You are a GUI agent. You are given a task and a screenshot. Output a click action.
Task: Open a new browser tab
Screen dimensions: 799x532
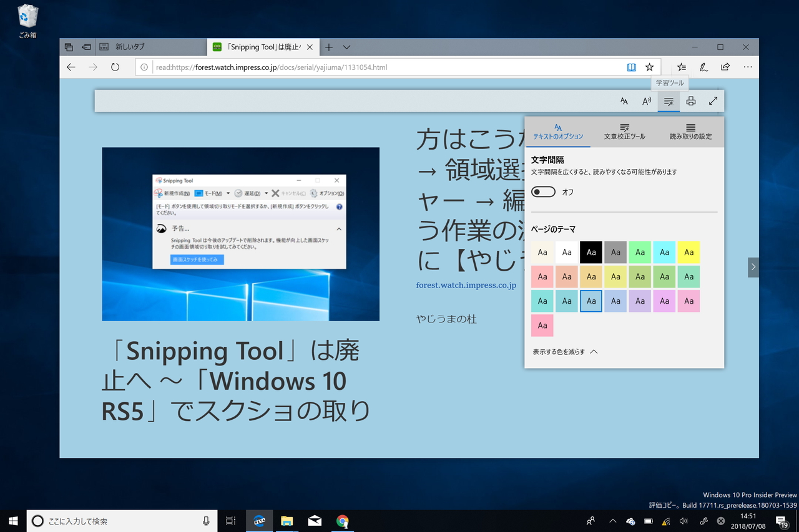click(328, 47)
